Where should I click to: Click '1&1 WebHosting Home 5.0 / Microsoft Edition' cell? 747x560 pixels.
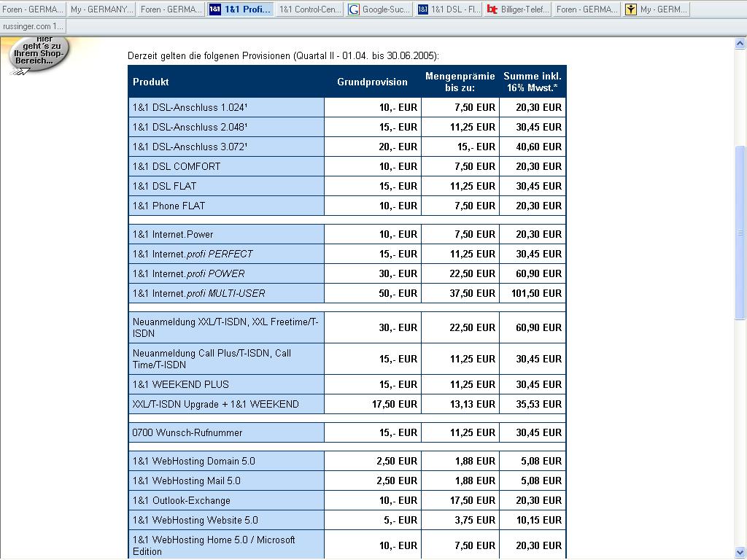click(226, 545)
